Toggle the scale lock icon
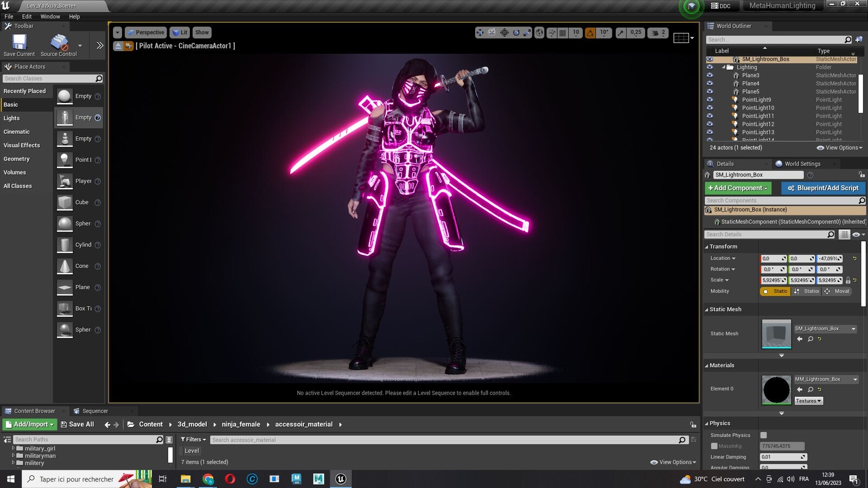 point(848,280)
